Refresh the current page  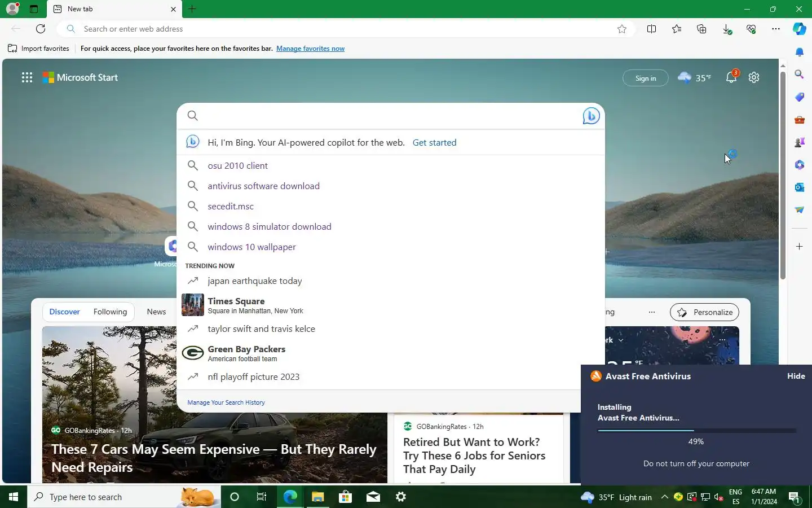tap(41, 29)
